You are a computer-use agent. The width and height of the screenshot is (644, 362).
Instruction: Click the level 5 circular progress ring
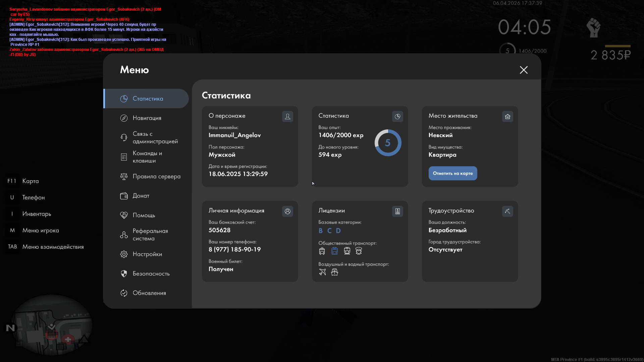click(388, 143)
